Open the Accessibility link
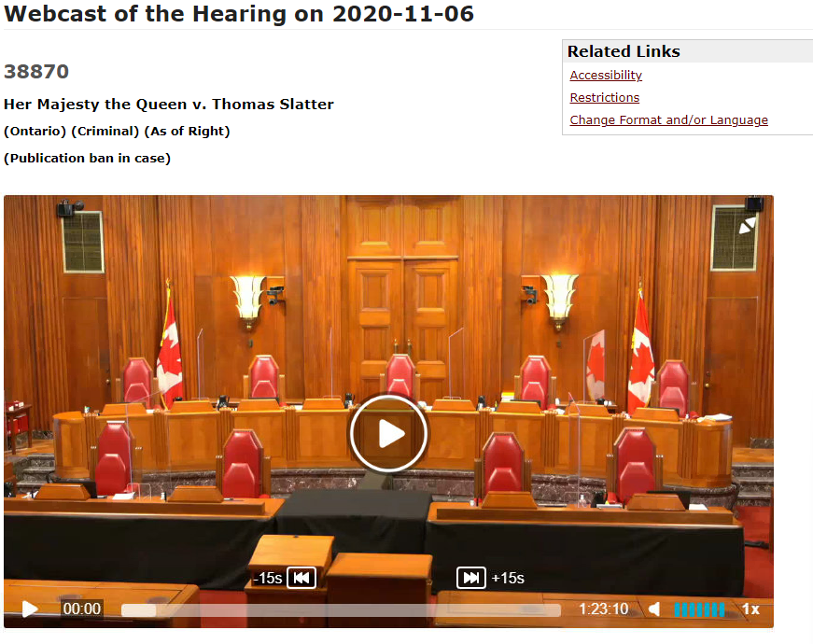813x644 pixels. (x=606, y=76)
